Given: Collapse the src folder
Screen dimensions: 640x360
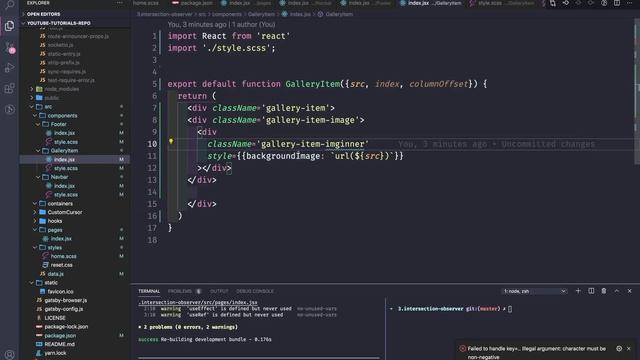Looking at the screenshot, I should click(x=32, y=107).
